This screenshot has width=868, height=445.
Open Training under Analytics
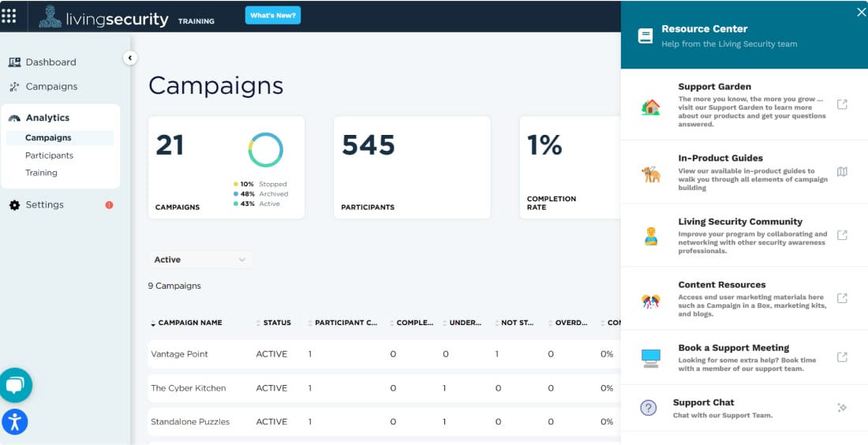(x=41, y=173)
